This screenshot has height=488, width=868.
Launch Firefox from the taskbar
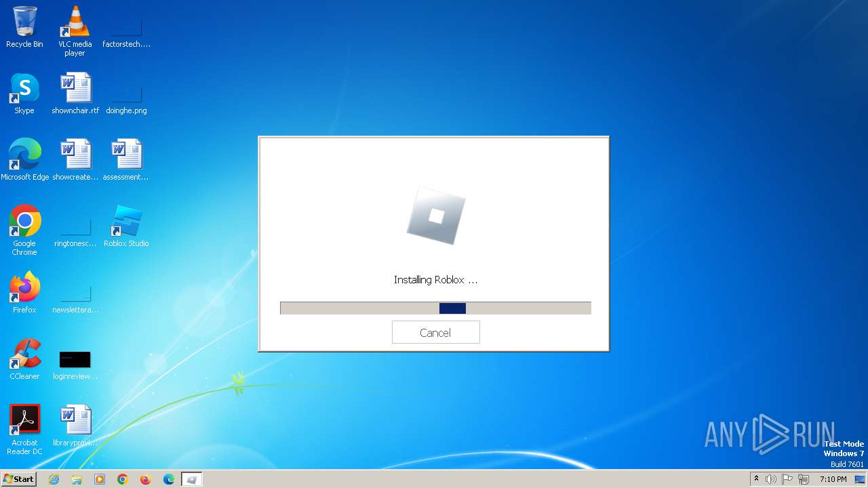[x=146, y=479]
